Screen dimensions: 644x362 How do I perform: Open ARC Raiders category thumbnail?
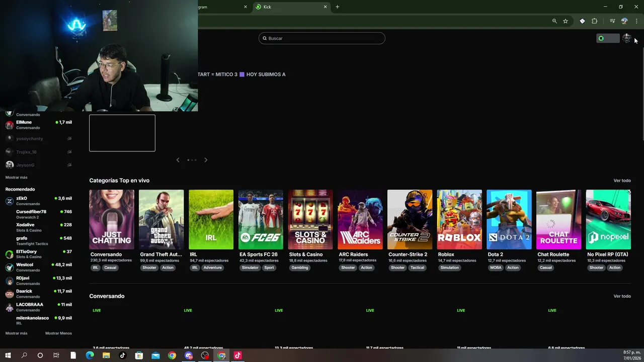tap(360, 219)
